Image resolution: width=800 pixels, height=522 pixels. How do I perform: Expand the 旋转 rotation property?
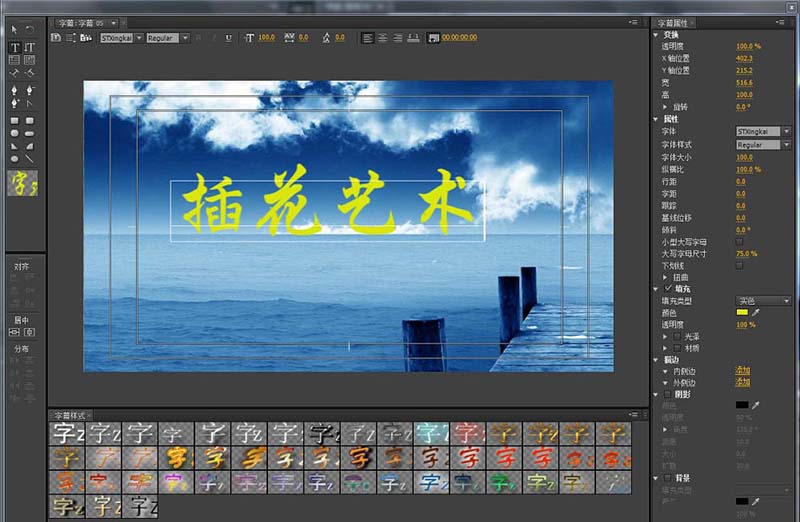[665, 106]
